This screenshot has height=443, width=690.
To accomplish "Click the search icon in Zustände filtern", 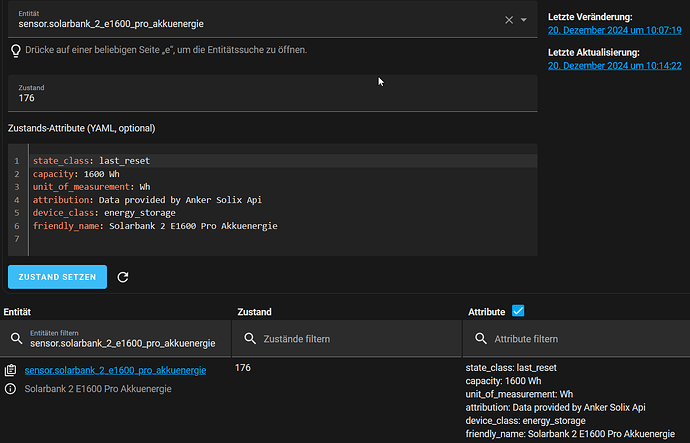I will 247,339.
